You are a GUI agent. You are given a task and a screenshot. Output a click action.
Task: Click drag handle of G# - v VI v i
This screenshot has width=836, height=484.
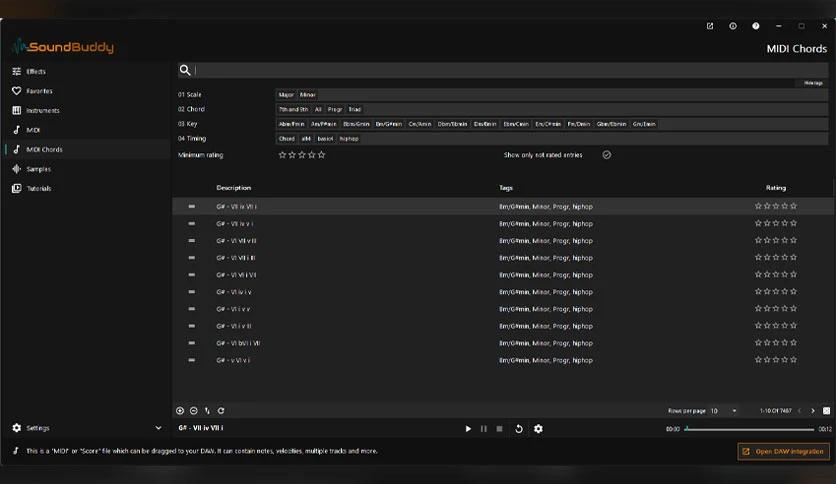[191, 360]
